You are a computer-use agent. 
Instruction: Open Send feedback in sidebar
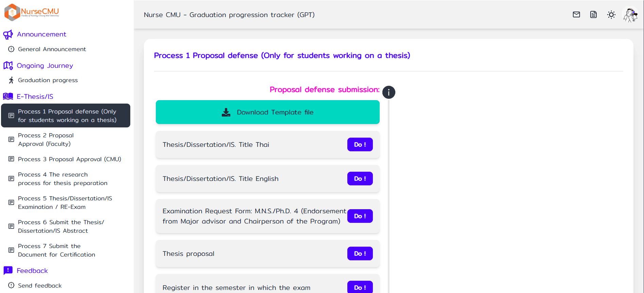click(39, 286)
